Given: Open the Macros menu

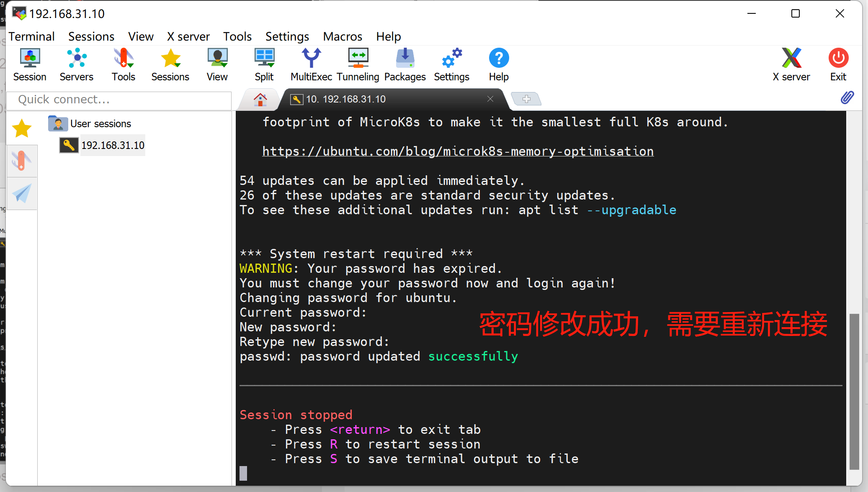Looking at the screenshot, I should [x=342, y=36].
